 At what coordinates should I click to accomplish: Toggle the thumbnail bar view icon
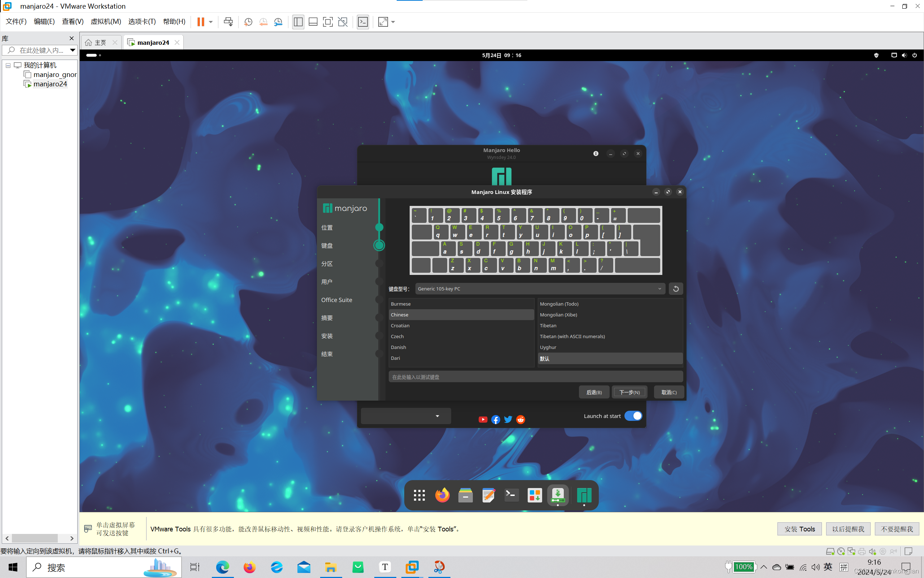pos(313,22)
